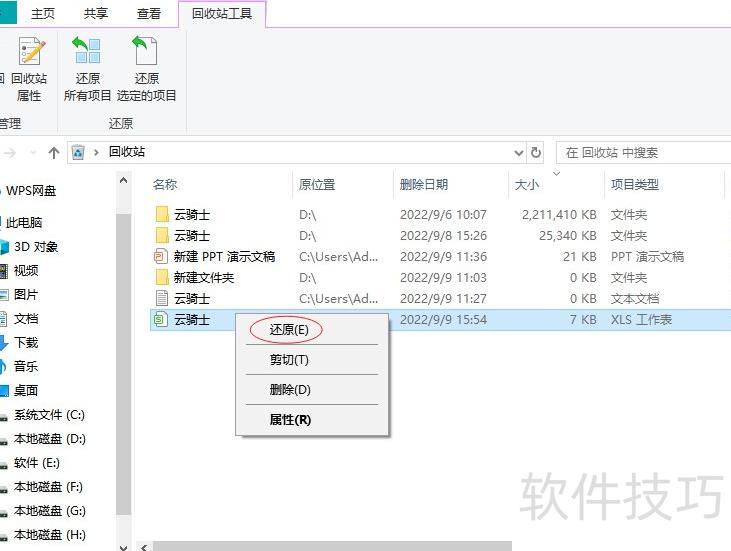Image resolution: width=731 pixels, height=551 pixels.
Task: Choose 属性(R) in context menu
Action: coord(290,420)
